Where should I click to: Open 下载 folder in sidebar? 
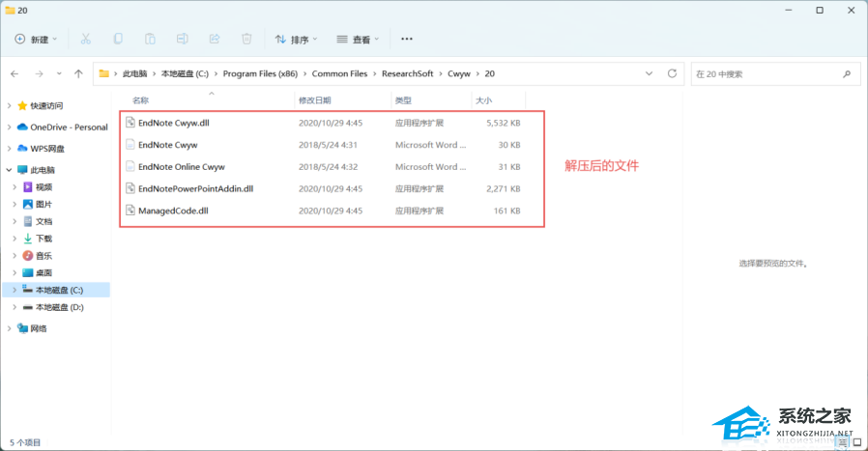[x=43, y=239]
